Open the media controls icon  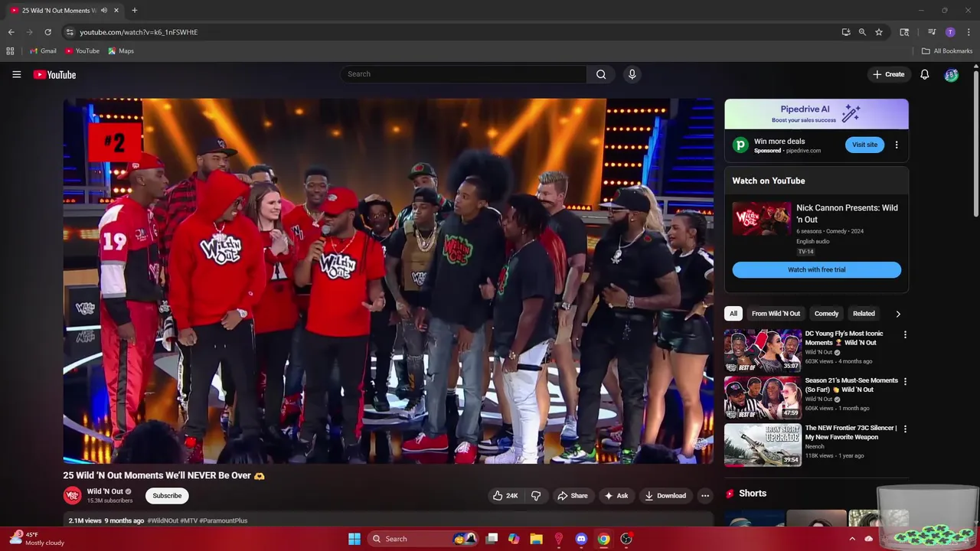tap(932, 32)
